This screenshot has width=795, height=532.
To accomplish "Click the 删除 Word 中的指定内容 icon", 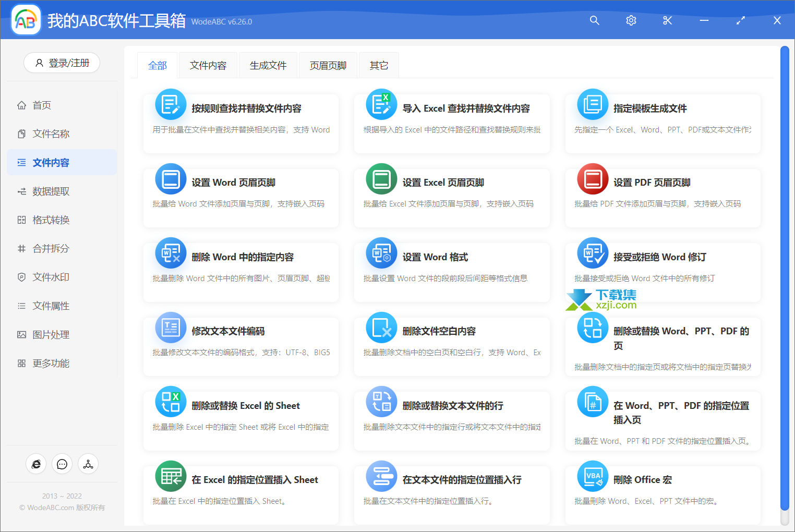I will tap(171, 253).
